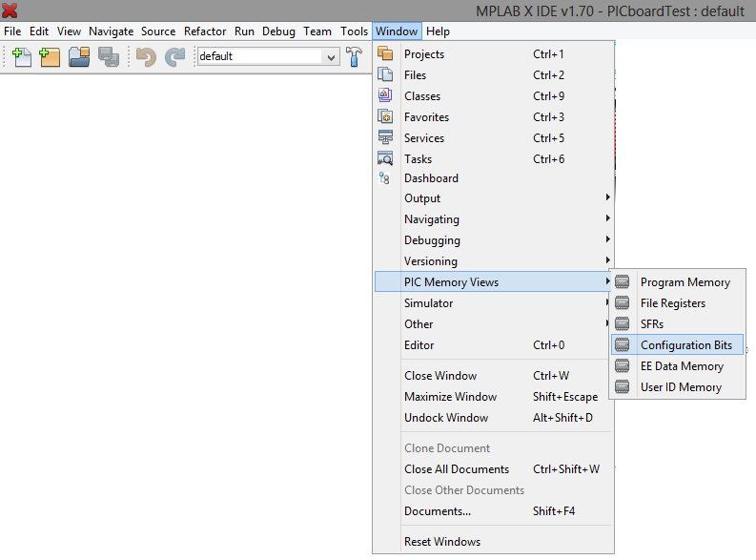
Task: Select Editor from the Window menu
Action: (492, 345)
